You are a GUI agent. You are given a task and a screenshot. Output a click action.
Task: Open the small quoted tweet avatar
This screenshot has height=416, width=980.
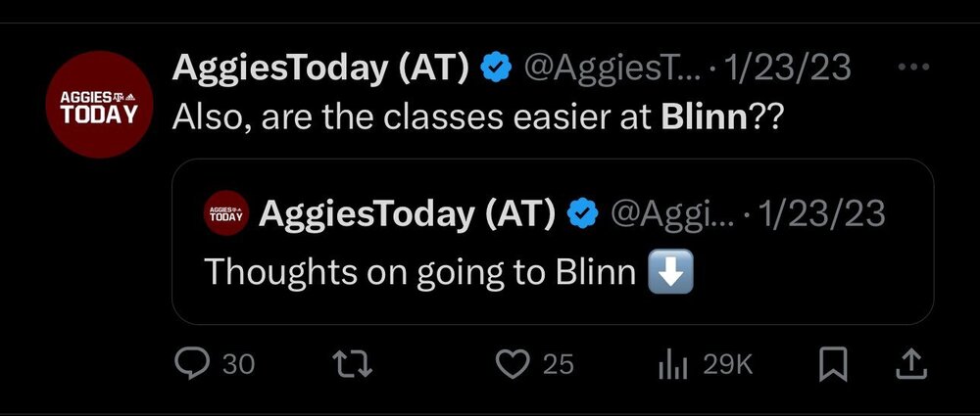tap(226, 213)
